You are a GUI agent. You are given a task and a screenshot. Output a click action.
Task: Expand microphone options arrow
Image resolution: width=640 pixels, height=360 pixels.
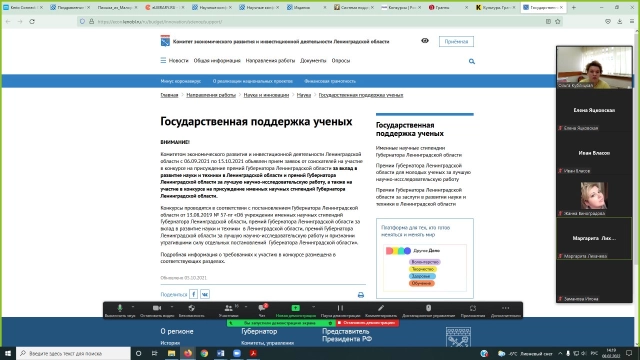133,307
